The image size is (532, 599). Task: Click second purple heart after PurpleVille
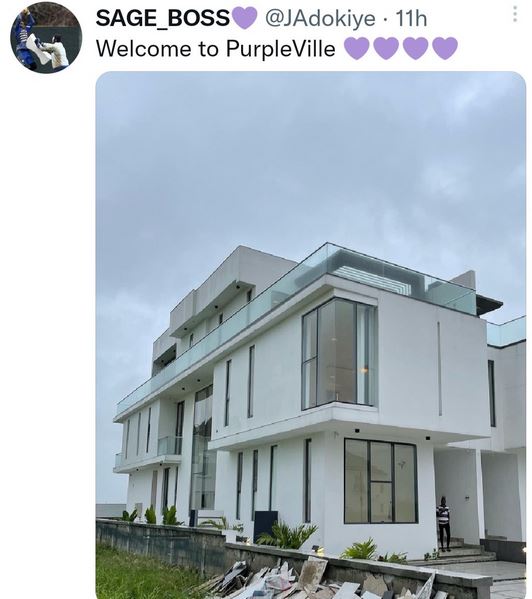tap(386, 49)
